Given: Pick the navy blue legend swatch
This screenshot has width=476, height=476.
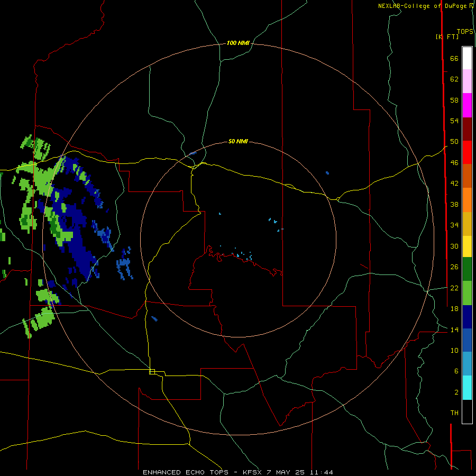Looking at the screenshot, I should point(467,317).
